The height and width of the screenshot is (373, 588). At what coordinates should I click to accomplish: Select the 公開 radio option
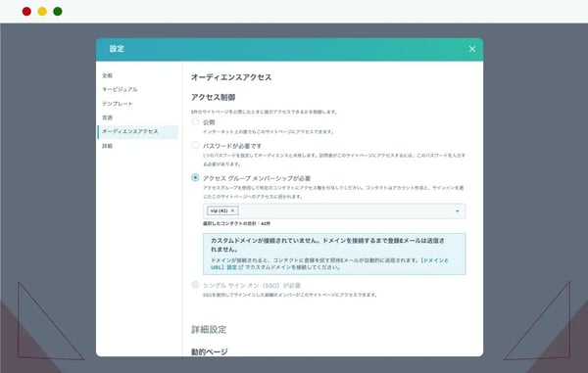[195, 121]
